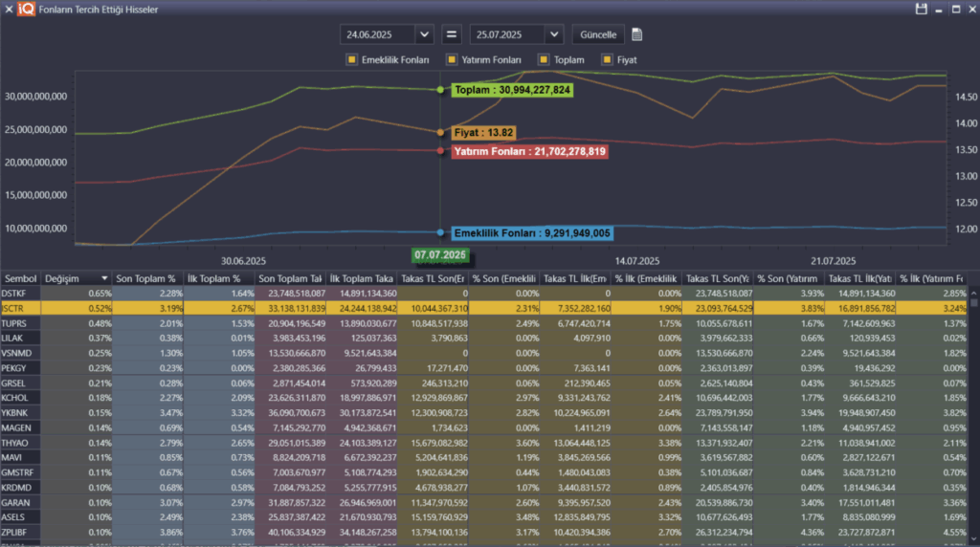
Task: Click the Toplam : 30,994,227,824 chart label
Action: (x=512, y=90)
